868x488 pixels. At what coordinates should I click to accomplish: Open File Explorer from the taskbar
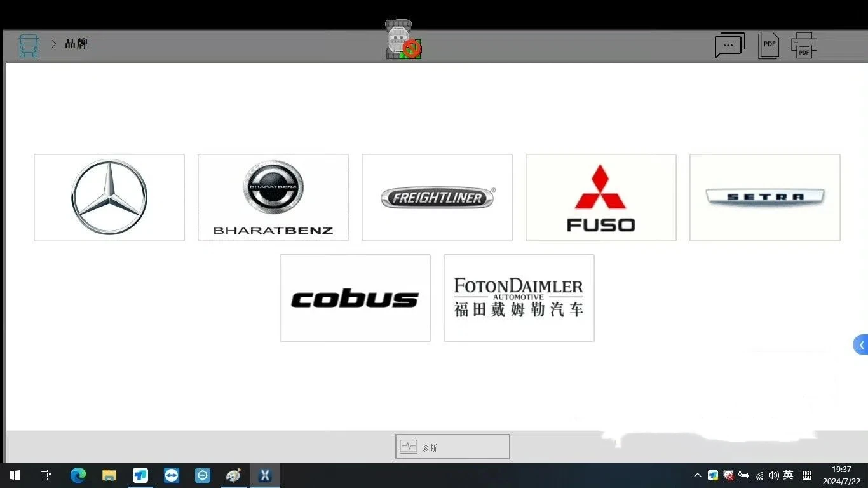point(109,475)
